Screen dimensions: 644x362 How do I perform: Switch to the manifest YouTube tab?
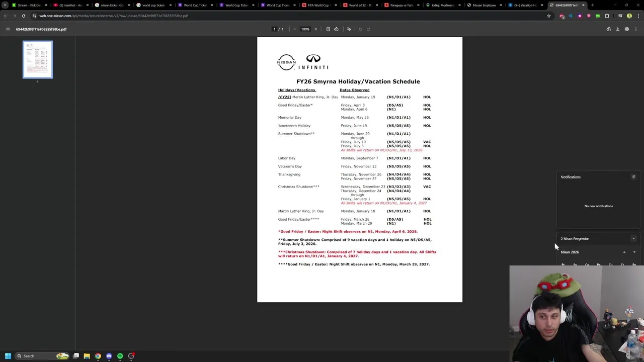tap(70, 5)
